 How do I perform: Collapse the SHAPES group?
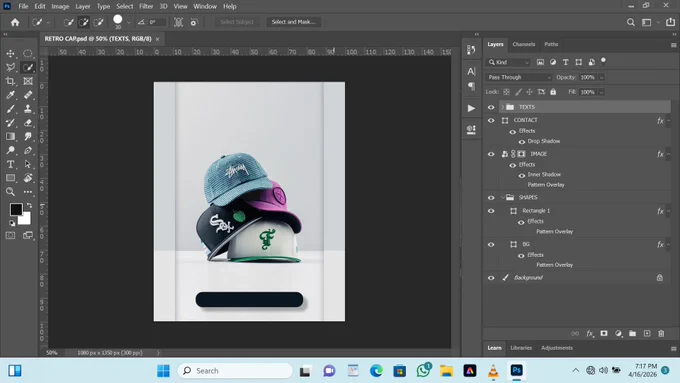[503, 198]
